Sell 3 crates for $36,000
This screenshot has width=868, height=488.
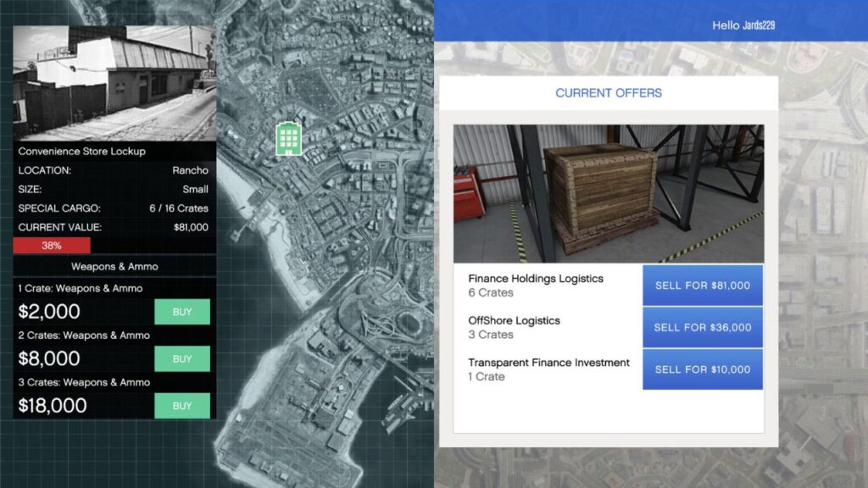(703, 328)
